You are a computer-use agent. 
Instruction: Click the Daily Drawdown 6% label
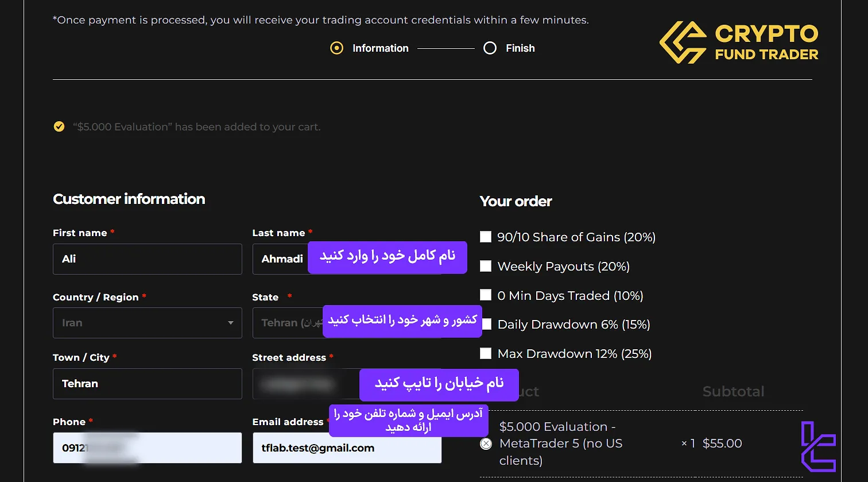pos(573,324)
